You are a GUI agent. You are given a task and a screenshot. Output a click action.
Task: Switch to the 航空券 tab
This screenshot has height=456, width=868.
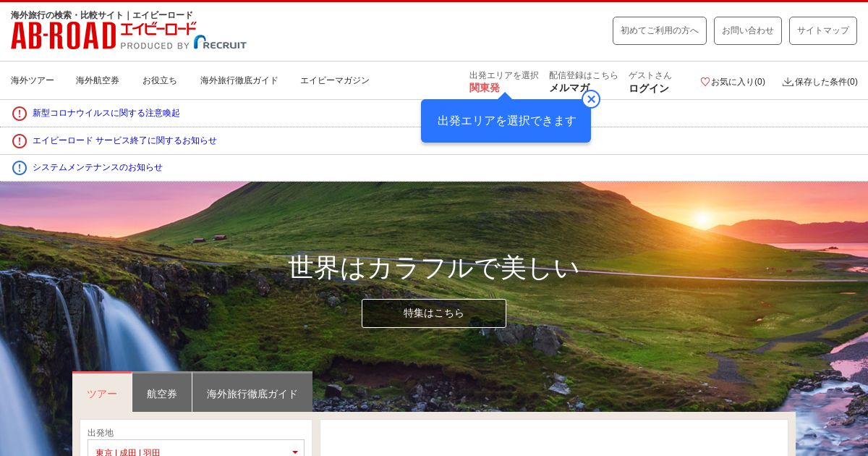(162, 393)
